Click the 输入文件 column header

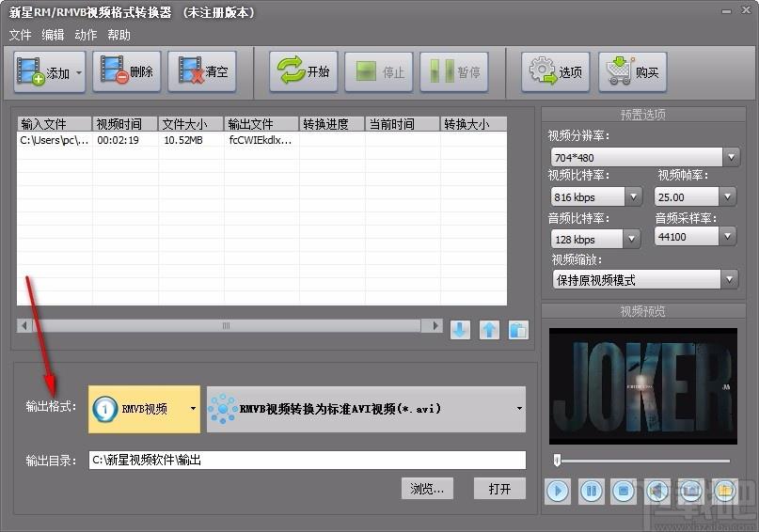pos(55,124)
